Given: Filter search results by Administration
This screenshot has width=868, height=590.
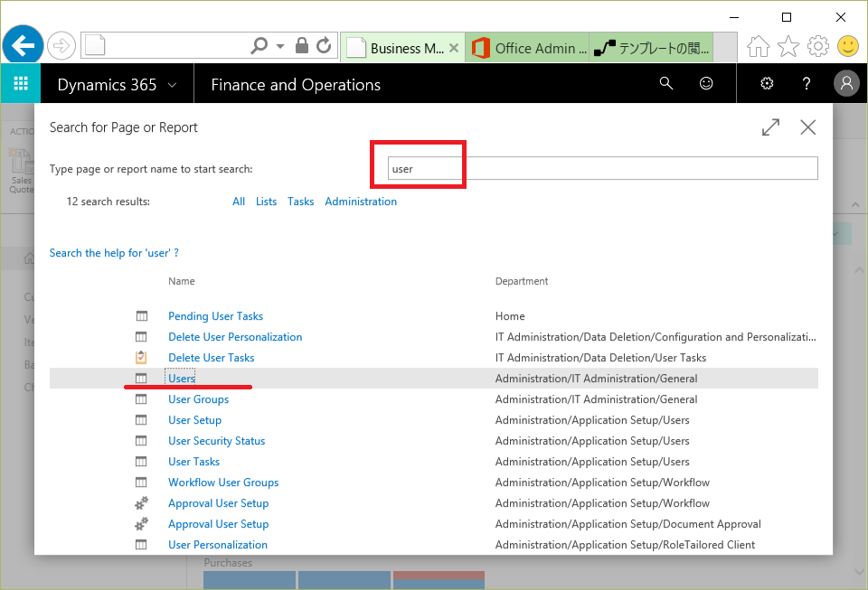Looking at the screenshot, I should [x=361, y=201].
